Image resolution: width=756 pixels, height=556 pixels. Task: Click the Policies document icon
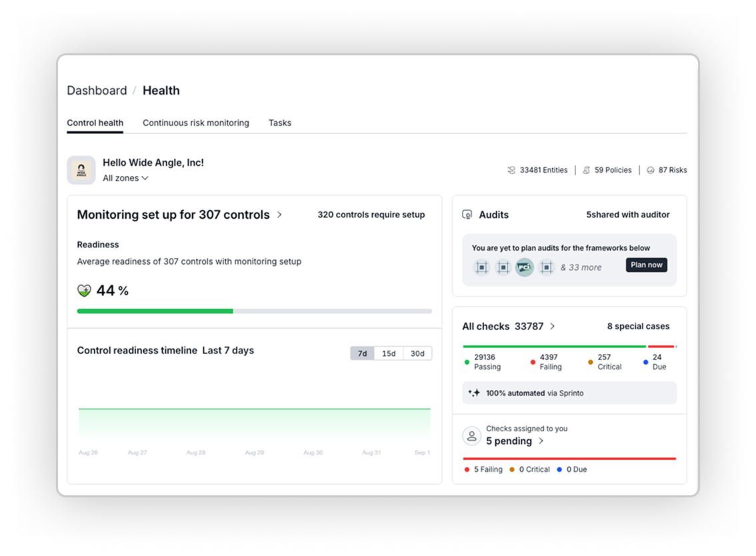pos(586,171)
